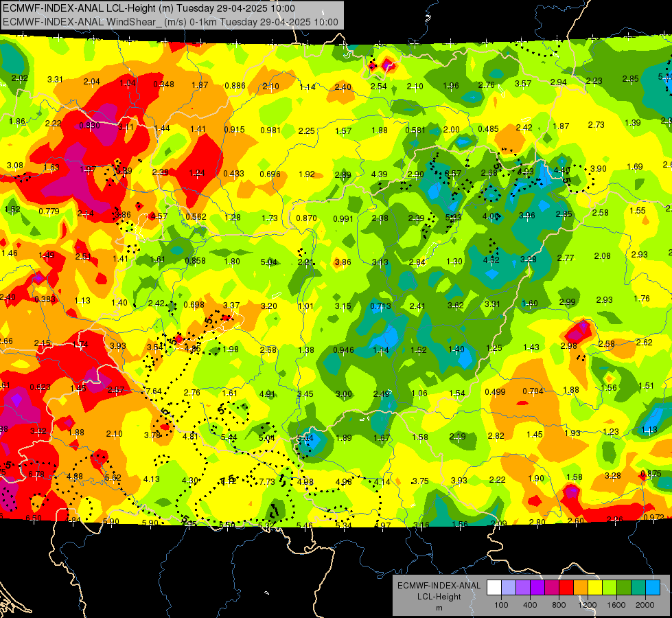Viewport: 672px width, 618px height.
Task: Click the wind shear value 0.704
Action: (x=533, y=391)
